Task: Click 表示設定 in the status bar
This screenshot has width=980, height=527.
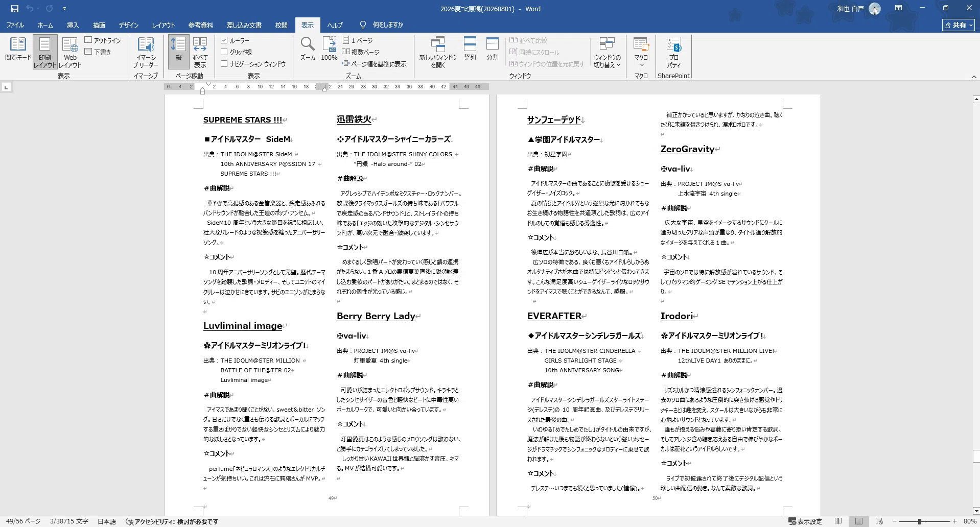Action: (805, 521)
